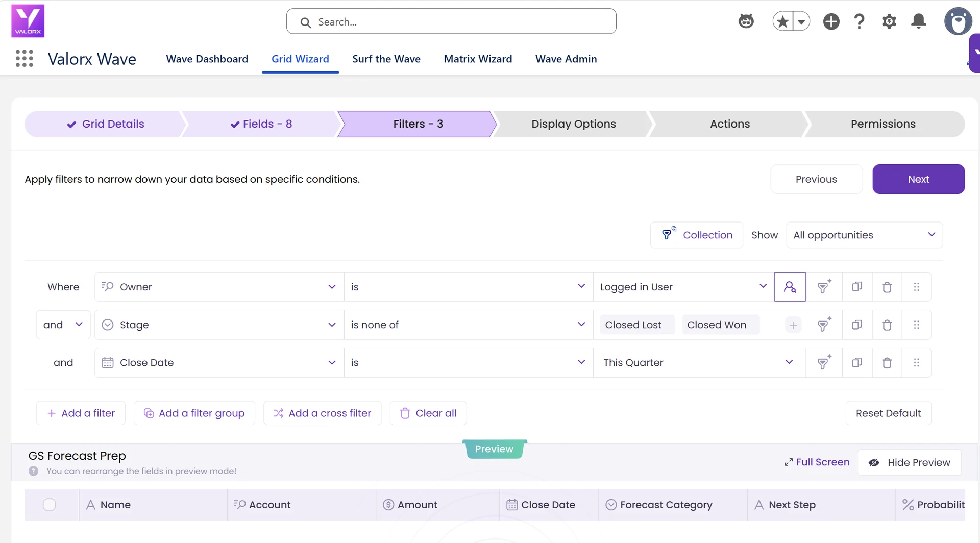The width and height of the screenshot is (980, 543).
Task: Delete the Close Date filter row
Action: click(887, 362)
